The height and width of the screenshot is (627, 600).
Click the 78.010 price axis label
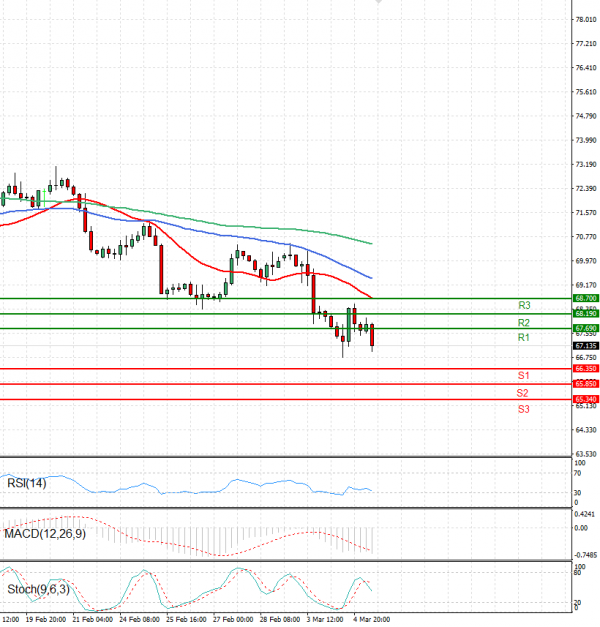(x=585, y=20)
